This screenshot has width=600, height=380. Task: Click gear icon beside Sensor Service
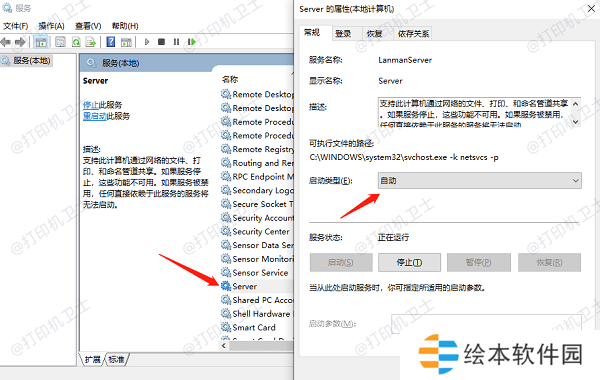point(226,272)
